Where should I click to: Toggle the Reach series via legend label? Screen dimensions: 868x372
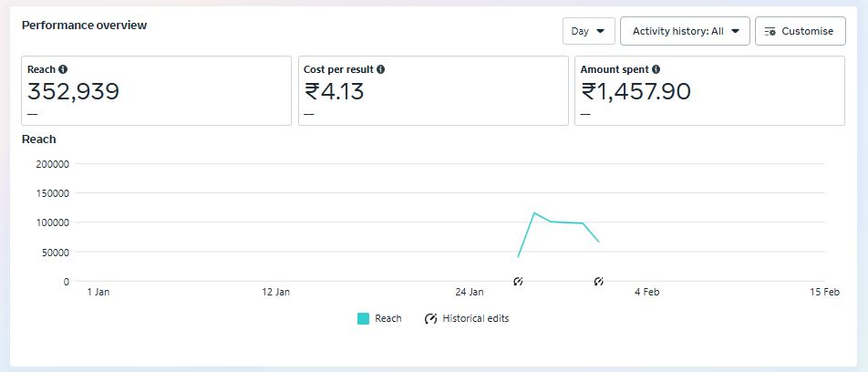click(388, 319)
